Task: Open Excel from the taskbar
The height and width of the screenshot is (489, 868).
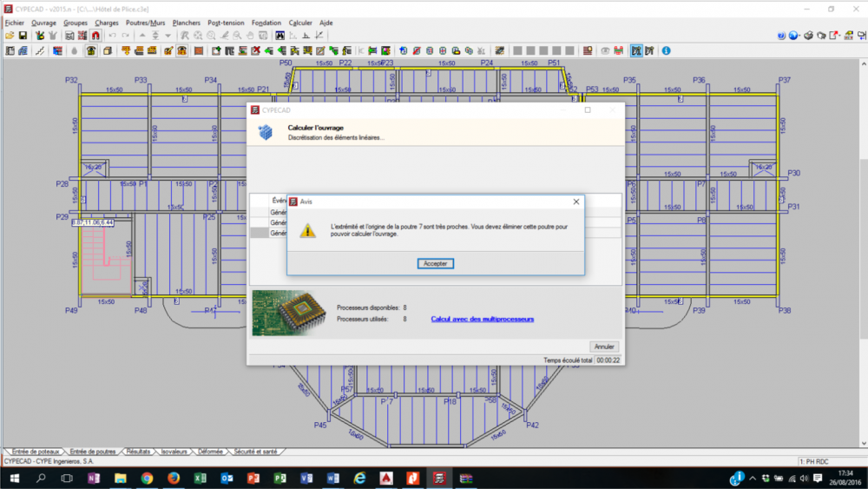Action: tap(200, 478)
